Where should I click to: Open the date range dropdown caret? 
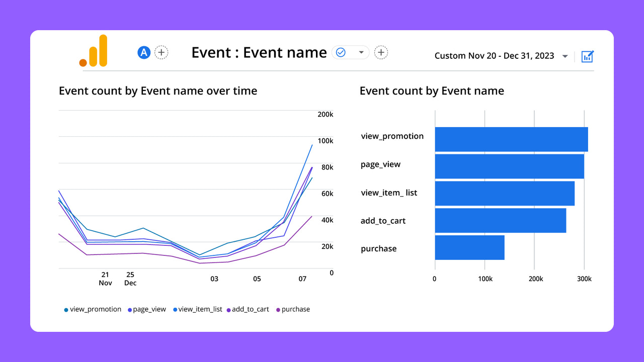564,56
